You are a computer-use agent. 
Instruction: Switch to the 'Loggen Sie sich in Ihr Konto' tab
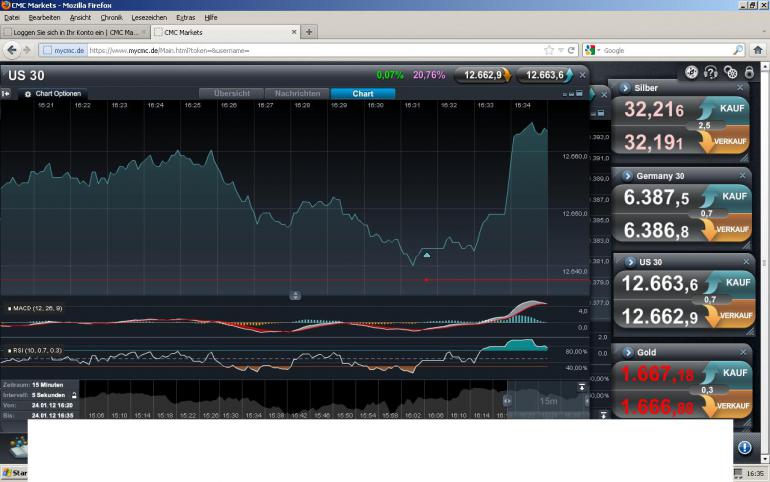tap(75, 32)
